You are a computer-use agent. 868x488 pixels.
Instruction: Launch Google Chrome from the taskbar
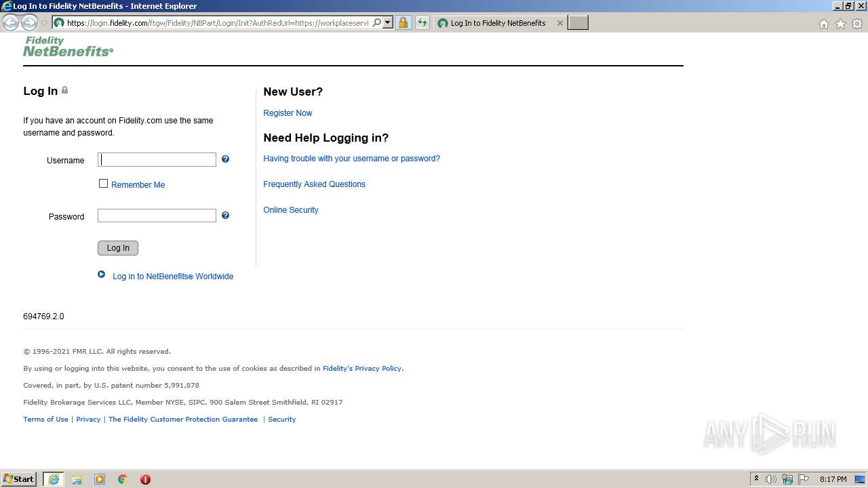point(123,479)
